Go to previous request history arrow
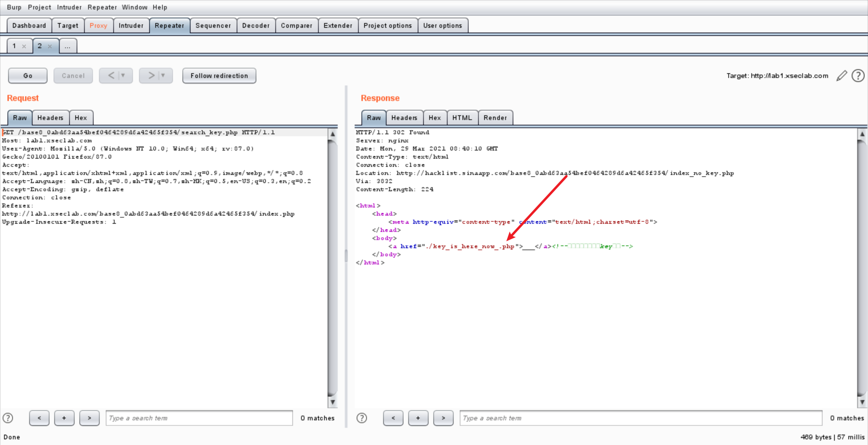 point(111,75)
